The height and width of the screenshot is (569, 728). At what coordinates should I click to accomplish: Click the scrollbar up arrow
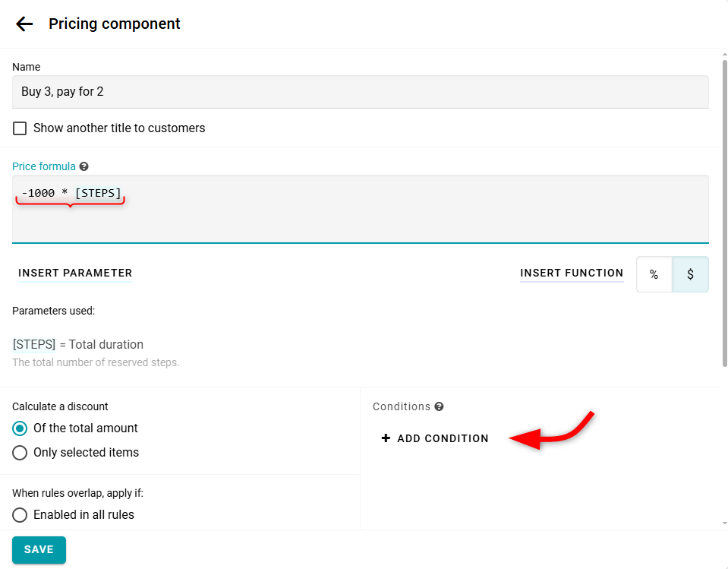(x=723, y=55)
